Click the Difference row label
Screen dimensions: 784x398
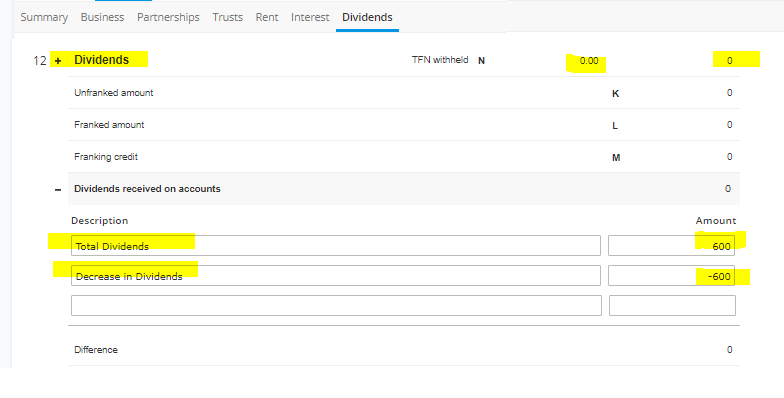pyautogui.click(x=96, y=350)
